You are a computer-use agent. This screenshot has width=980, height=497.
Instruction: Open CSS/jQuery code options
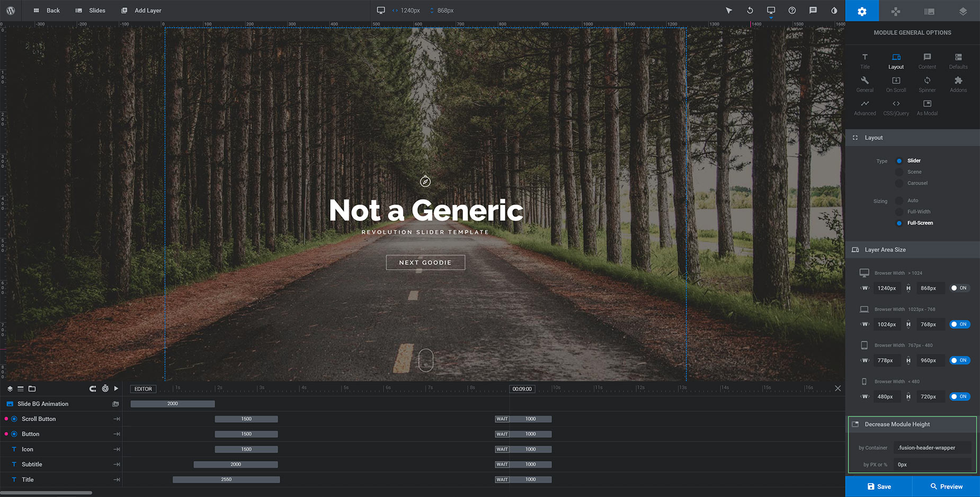pos(896,108)
